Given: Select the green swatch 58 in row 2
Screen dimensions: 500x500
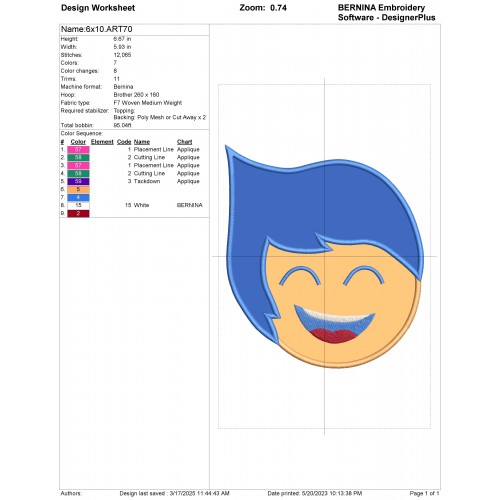Looking at the screenshot, I should [78, 157].
